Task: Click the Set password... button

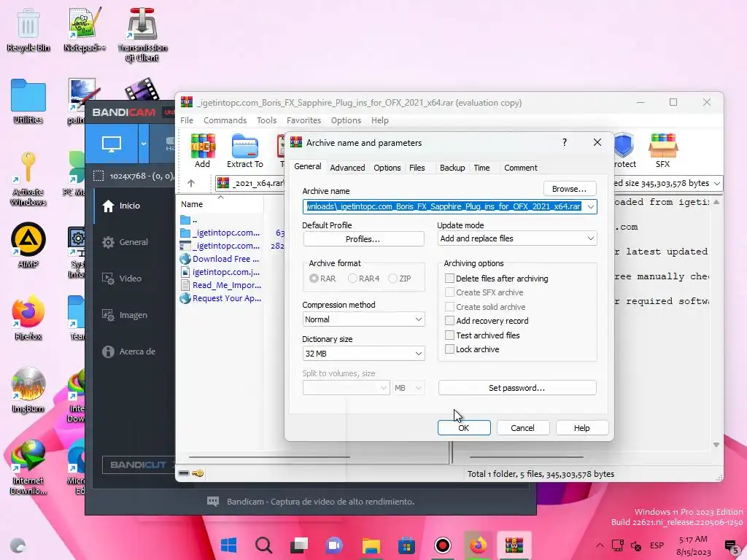Action: (x=517, y=388)
